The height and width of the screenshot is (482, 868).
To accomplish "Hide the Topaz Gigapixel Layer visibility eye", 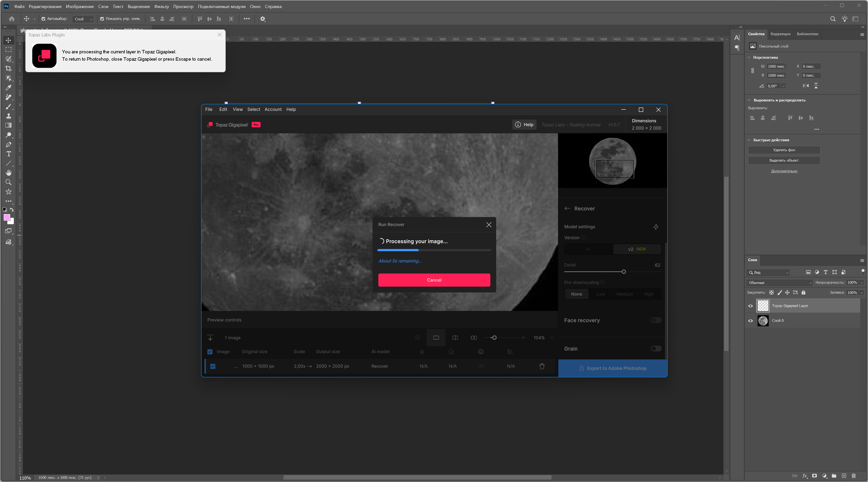I will (x=750, y=306).
